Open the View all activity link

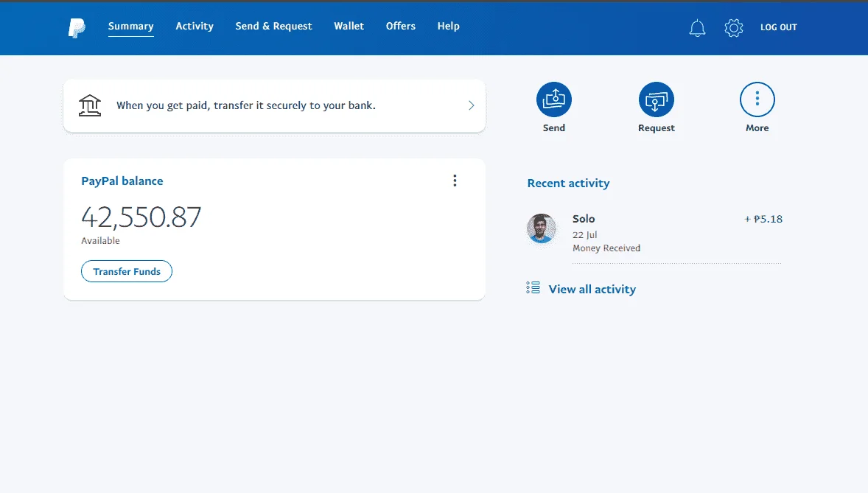(592, 289)
